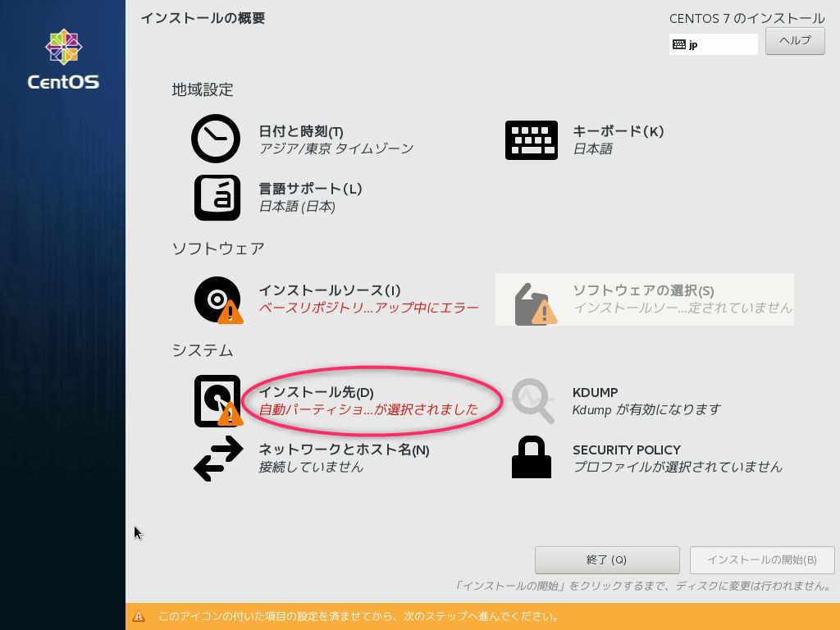Screen dimensions: 840x630
Task: Click 日本語 text under キーボード
Action: (x=592, y=149)
